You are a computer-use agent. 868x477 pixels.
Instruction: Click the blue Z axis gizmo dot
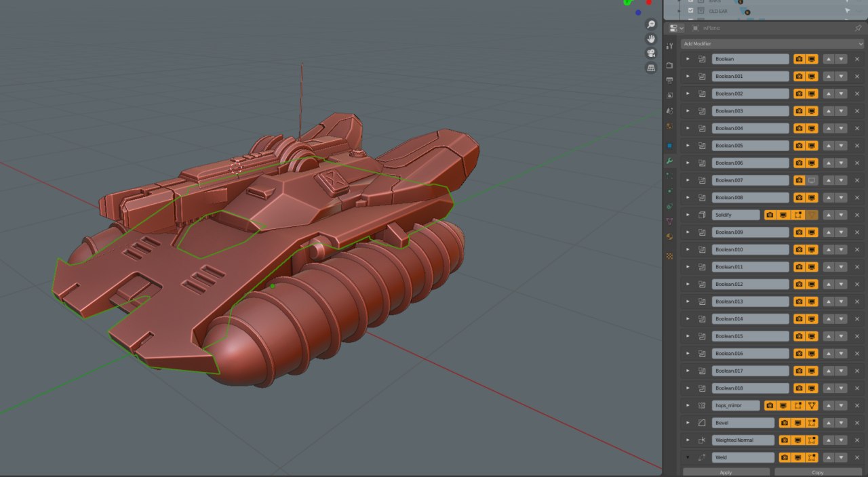tap(638, 12)
